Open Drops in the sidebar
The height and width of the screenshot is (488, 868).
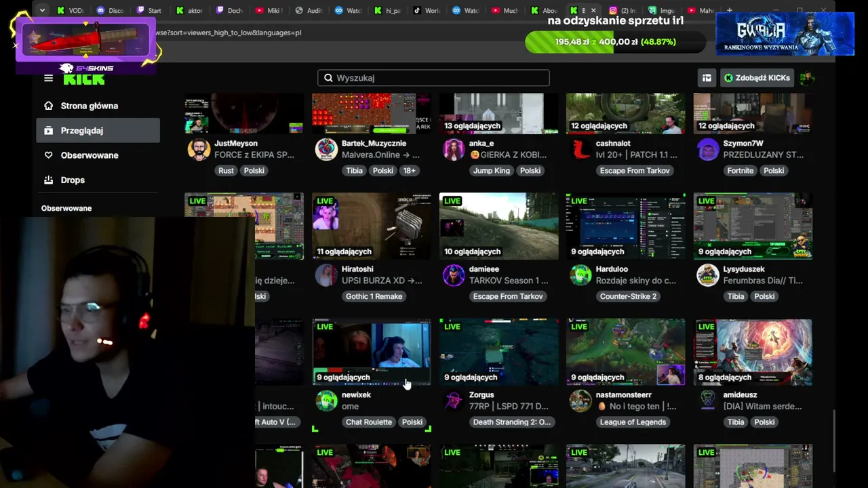(x=73, y=180)
